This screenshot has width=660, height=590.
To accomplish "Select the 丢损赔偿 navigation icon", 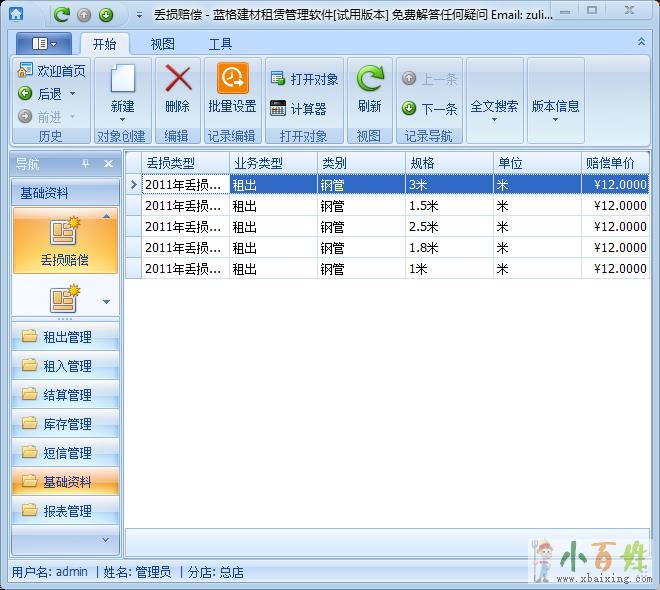I will (65, 240).
